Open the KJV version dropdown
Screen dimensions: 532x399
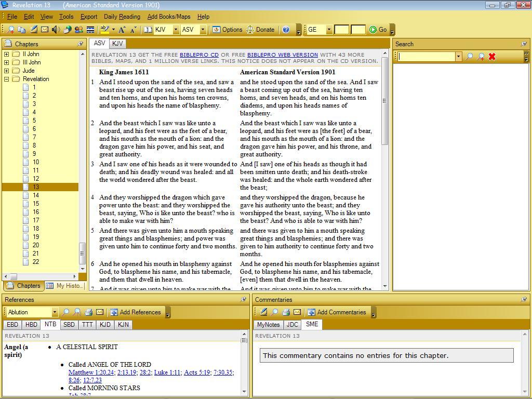pos(176,30)
